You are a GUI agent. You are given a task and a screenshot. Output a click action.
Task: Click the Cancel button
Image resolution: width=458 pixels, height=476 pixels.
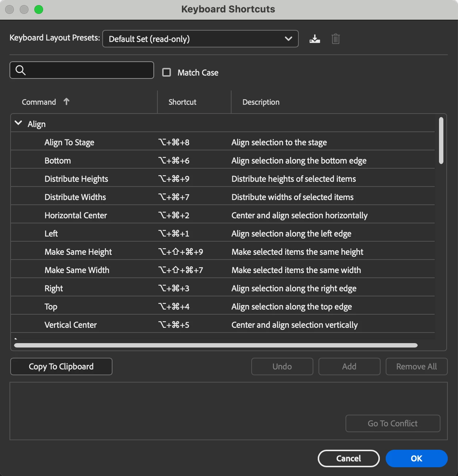pyautogui.click(x=348, y=458)
